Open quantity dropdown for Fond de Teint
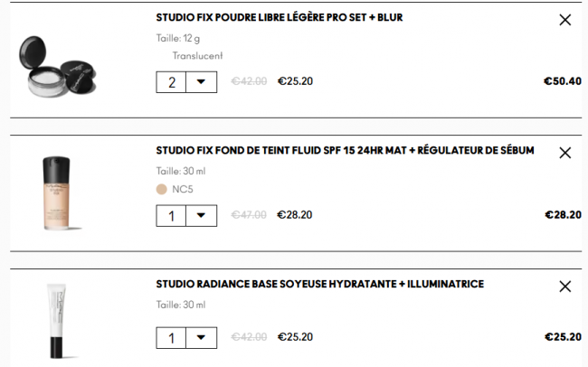This screenshot has height=367, width=588. pyautogui.click(x=201, y=216)
